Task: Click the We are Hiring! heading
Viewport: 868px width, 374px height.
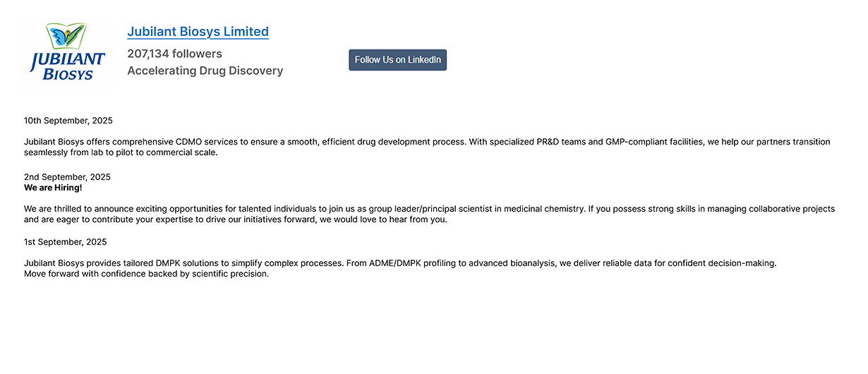Action: pos(53,188)
